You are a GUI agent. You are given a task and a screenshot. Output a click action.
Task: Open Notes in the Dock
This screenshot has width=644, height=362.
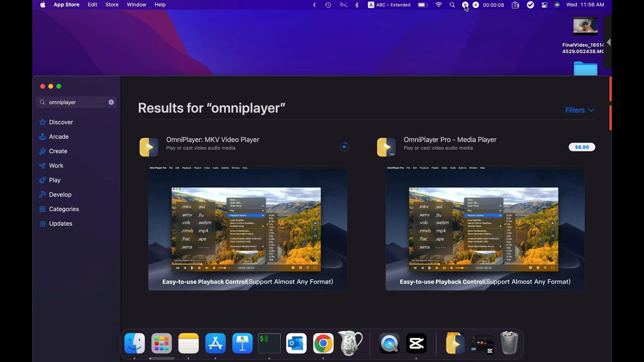(189, 344)
